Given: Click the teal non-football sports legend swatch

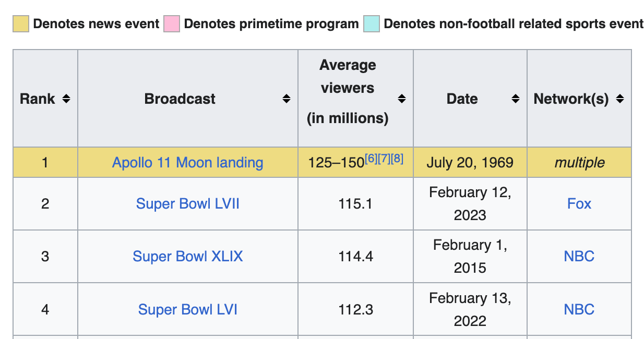Looking at the screenshot, I should [x=371, y=23].
